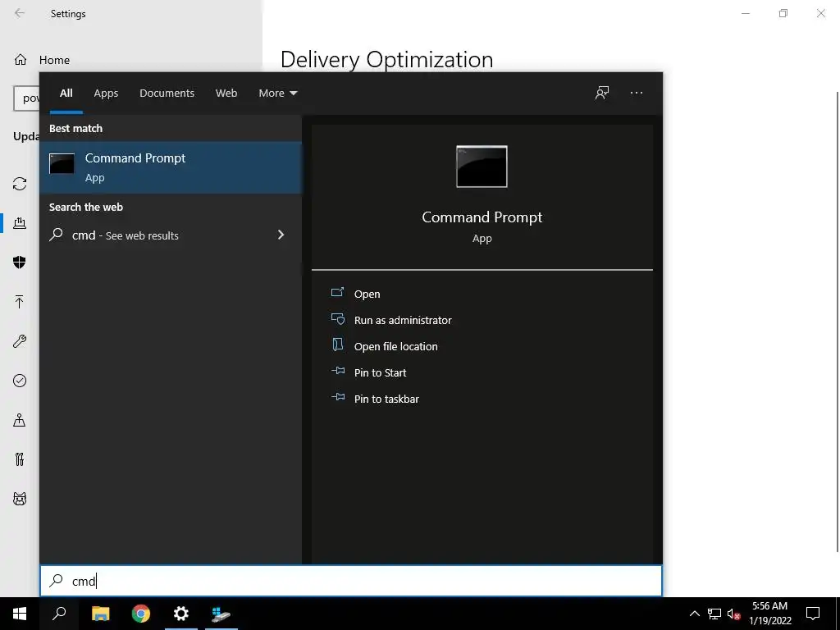This screenshot has width=840, height=630.
Task: Open File Explorer from taskbar
Action: tap(100, 614)
